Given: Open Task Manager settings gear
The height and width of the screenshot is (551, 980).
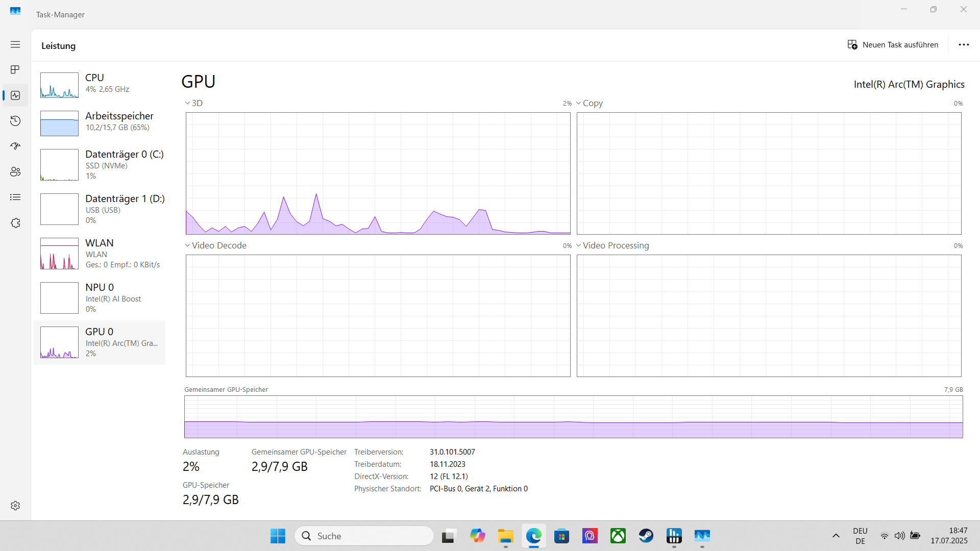Looking at the screenshot, I should [x=15, y=506].
